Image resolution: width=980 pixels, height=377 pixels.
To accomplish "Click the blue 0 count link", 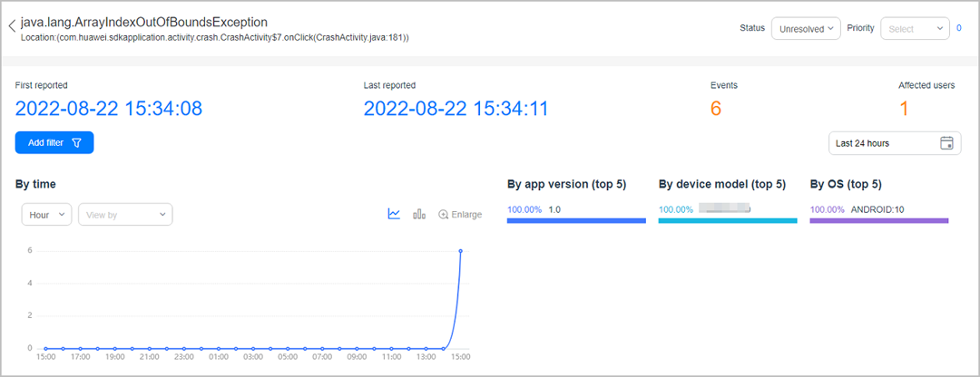I will pos(959,28).
